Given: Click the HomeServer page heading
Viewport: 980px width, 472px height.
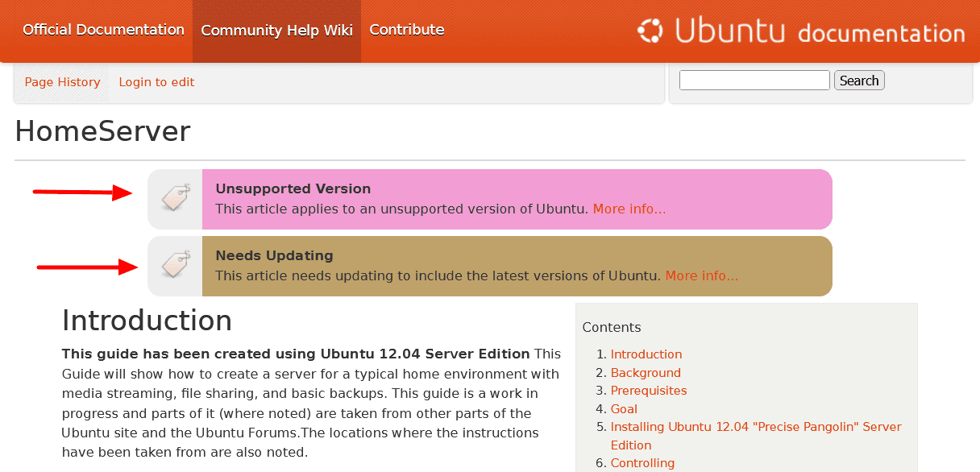Looking at the screenshot, I should (x=102, y=131).
